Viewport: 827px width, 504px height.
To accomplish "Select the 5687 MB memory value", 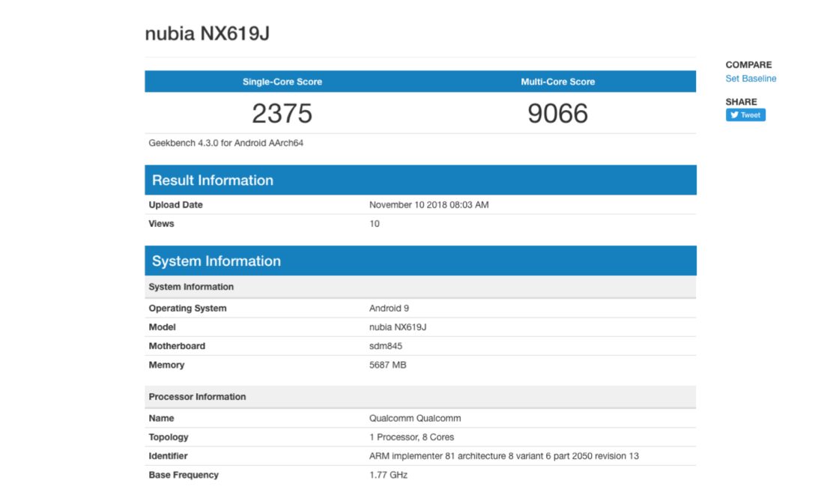I will pyautogui.click(x=387, y=365).
